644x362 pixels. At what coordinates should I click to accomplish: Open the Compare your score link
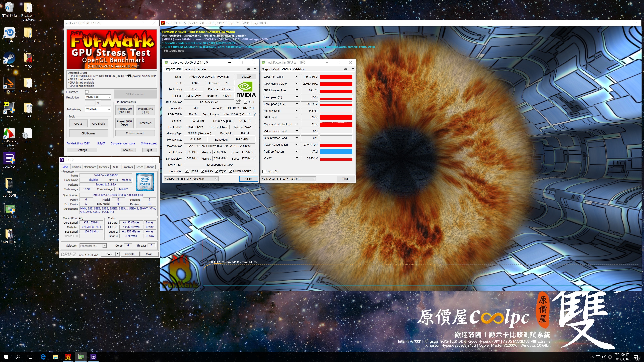123,143
